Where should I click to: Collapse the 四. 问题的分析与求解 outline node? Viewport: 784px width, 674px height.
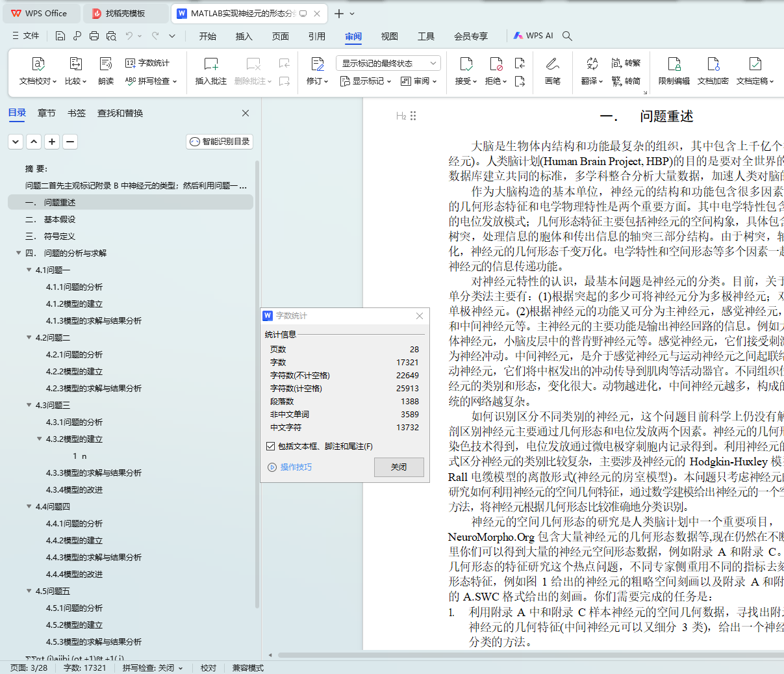tap(19, 253)
